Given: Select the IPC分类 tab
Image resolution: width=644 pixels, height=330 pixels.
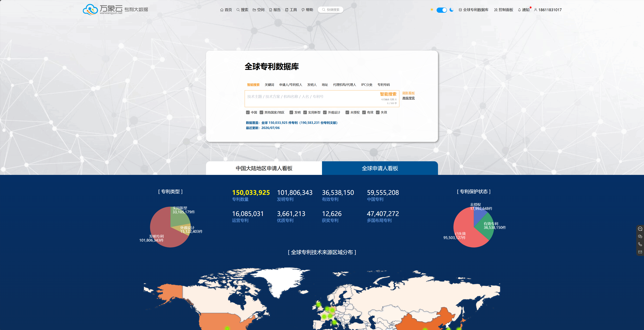Looking at the screenshot, I should [x=367, y=85].
